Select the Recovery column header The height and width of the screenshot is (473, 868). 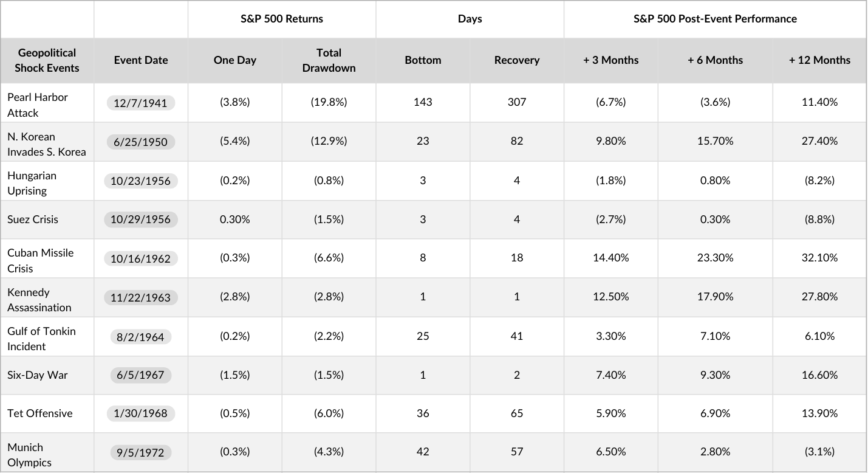[517, 60]
